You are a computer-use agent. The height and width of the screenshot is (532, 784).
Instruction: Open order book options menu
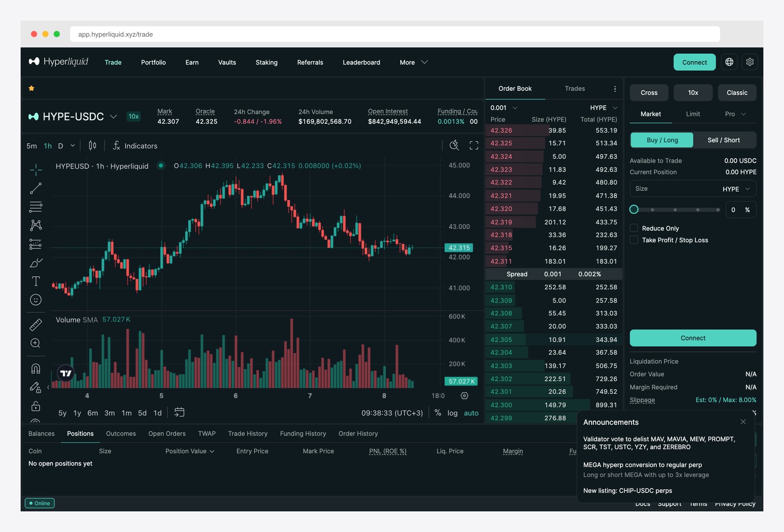coord(615,89)
